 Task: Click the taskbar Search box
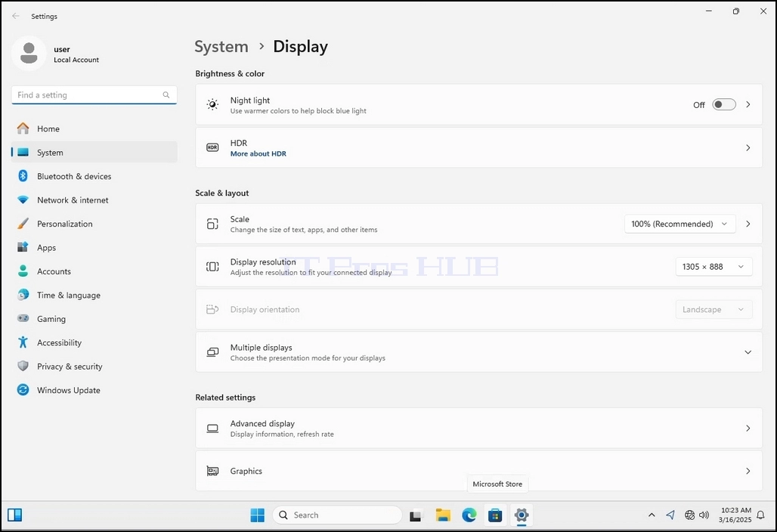pos(337,515)
